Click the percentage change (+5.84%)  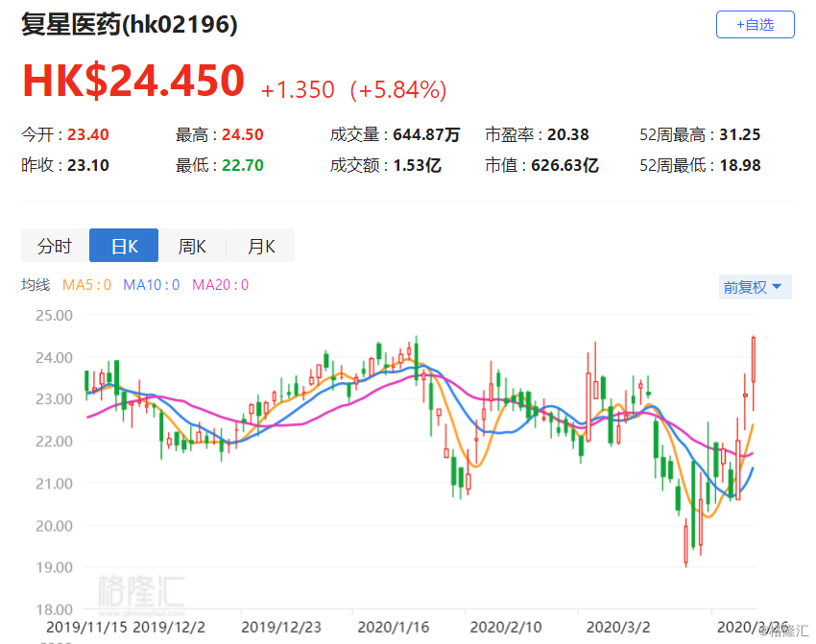coord(398,90)
